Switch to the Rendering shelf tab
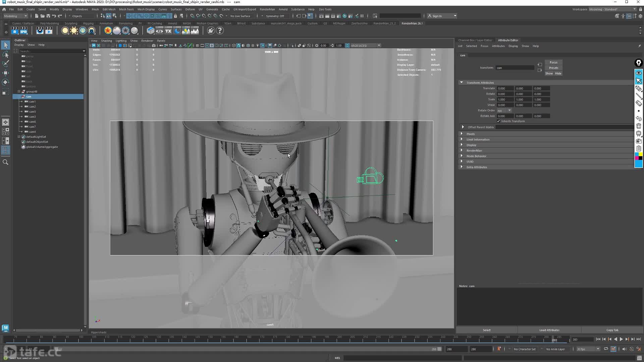 [x=125, y=23]
